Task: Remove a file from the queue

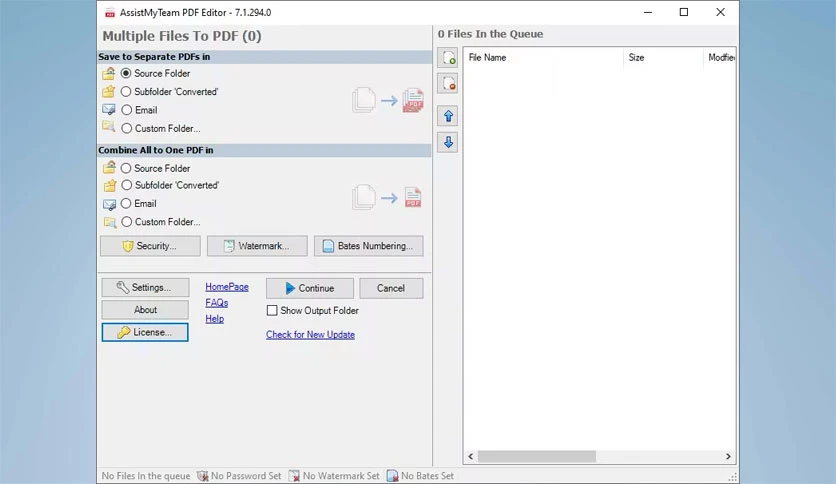Action: [448, 84]
